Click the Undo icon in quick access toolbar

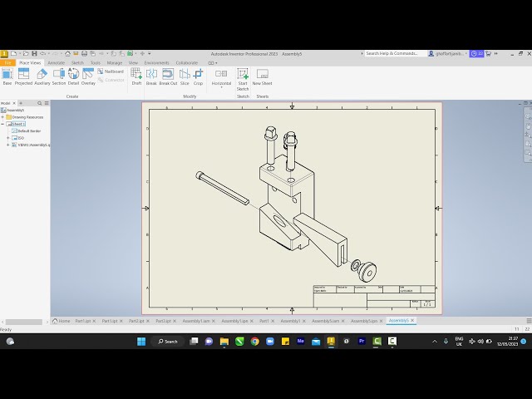tap(42, 53)
